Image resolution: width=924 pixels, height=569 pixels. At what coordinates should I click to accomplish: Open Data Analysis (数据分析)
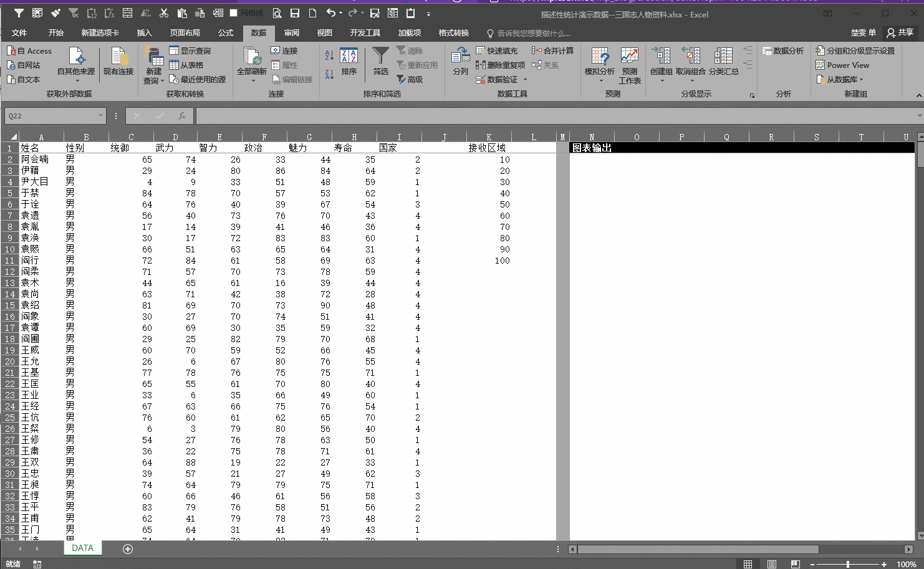783,51
